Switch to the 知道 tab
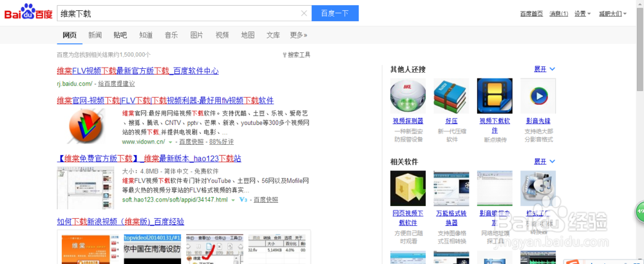This screenshot has width=644, height=264. (146, 35)
